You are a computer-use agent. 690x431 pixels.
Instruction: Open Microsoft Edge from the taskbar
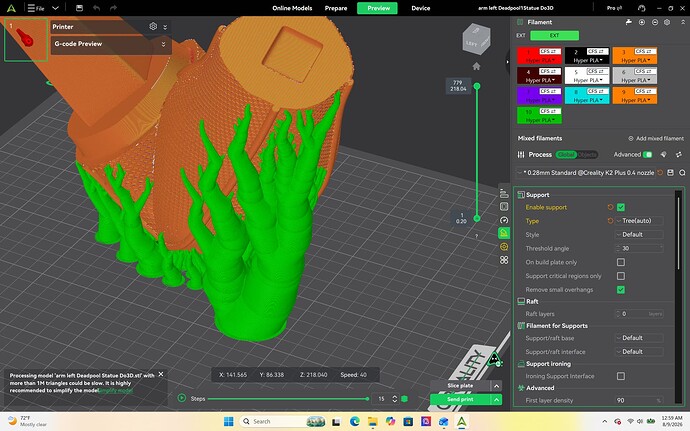coord(355,421)
